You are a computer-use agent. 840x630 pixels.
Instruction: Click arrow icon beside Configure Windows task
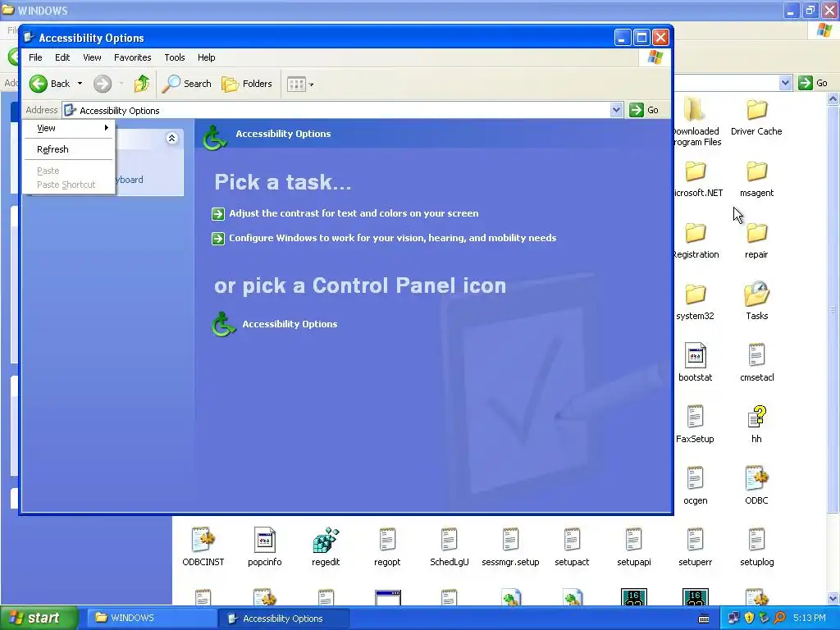(x=218, y=239)
